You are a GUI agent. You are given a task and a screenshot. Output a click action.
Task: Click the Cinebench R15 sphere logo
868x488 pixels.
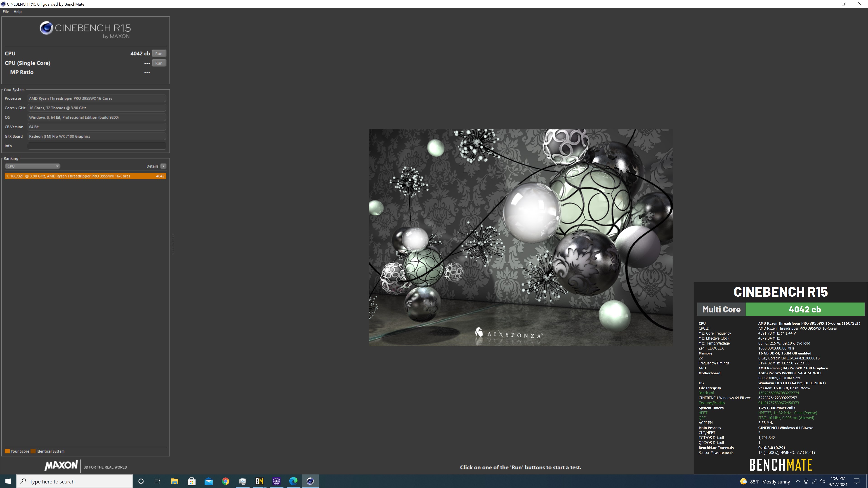[46, 28]
